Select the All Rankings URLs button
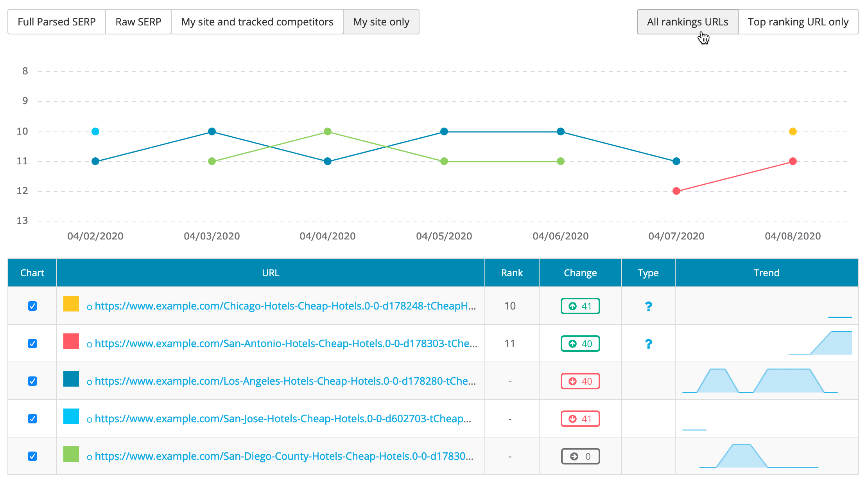The height and width of the screenshot is (486, 868). [687, 22]
